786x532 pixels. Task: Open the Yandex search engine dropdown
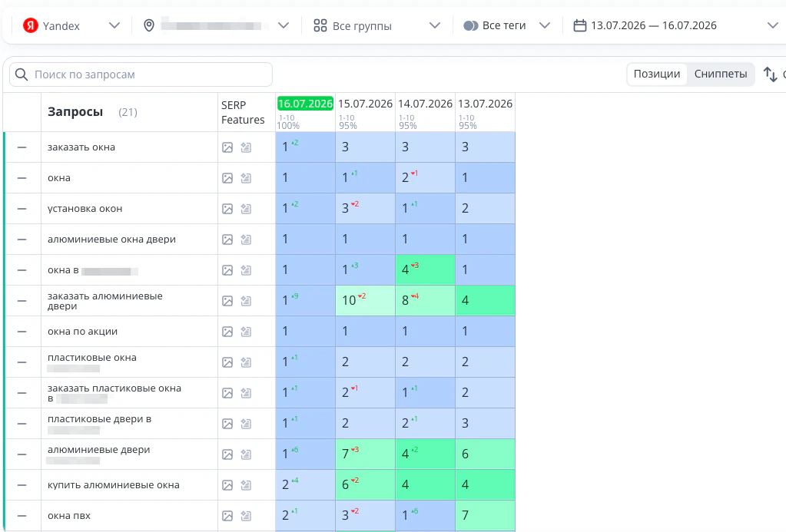tap(71, 25)
